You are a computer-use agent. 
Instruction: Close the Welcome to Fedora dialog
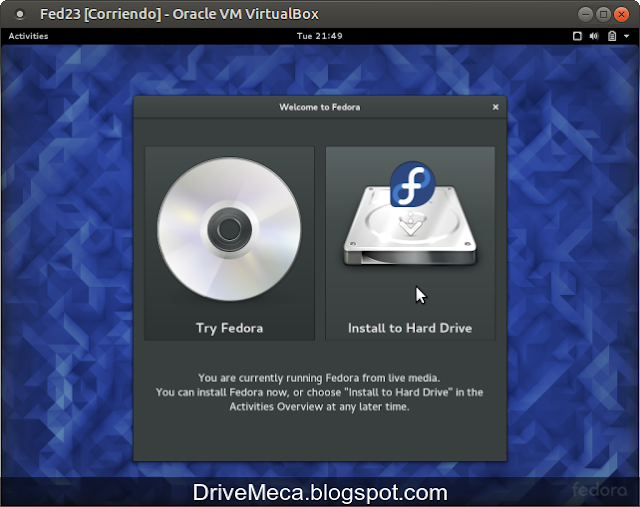496,107
